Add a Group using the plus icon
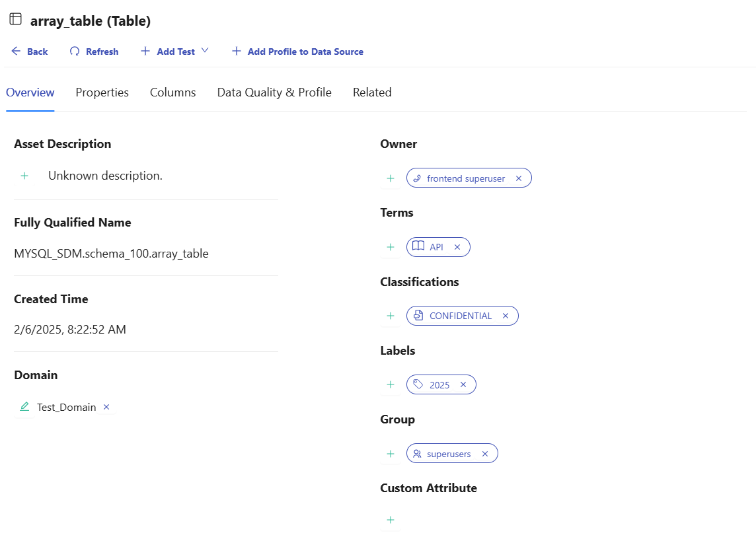 pos(391,454)
